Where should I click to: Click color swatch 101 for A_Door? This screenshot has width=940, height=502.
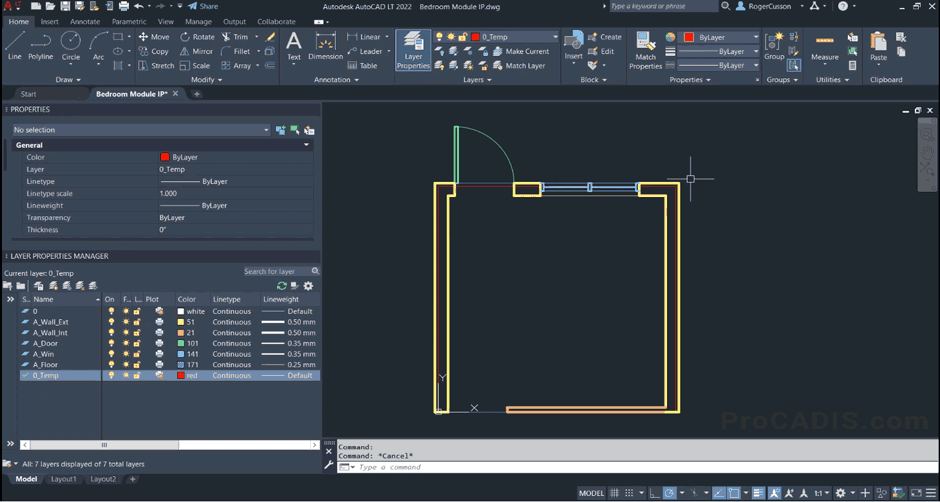(x=181, y=344)
